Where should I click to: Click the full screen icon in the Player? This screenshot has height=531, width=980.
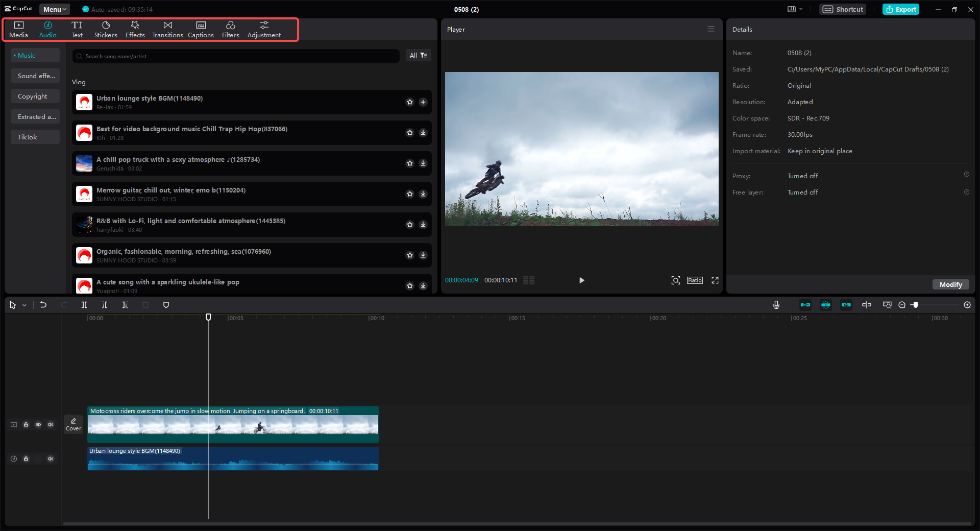click(x=715, y=280)
